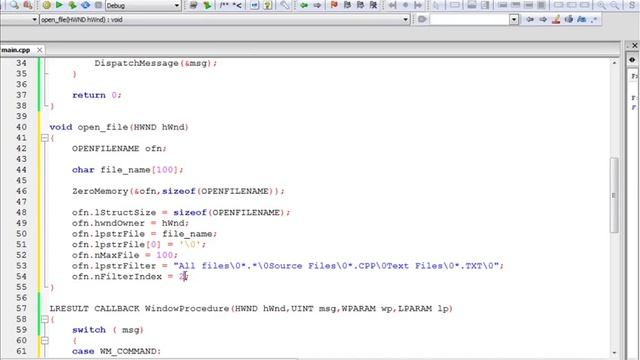This screenshot has width=640, height=360.
Task: Click the /** block comment icon
Action: coord(224,5)
